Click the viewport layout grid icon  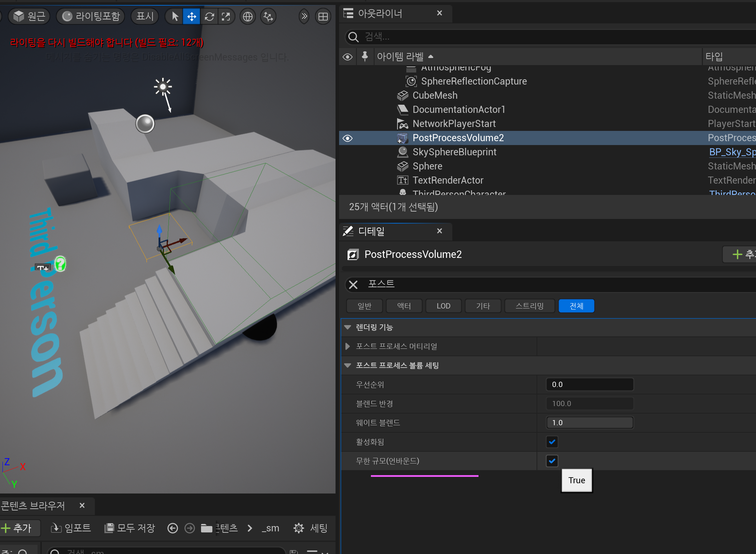point(323,17)
